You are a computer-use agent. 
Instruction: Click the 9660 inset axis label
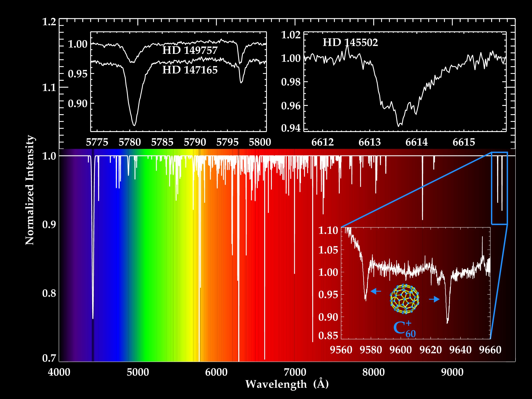pyautogui.click(x=490, y=350)
